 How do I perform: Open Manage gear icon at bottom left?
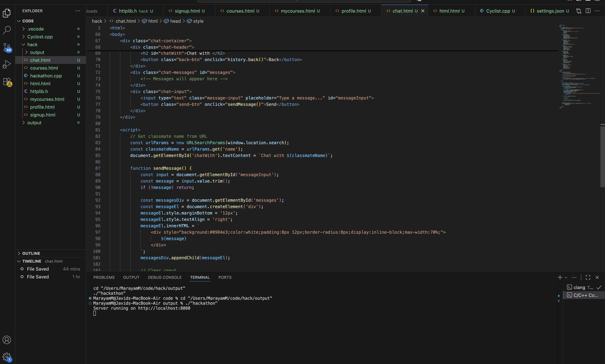[7, 357]
